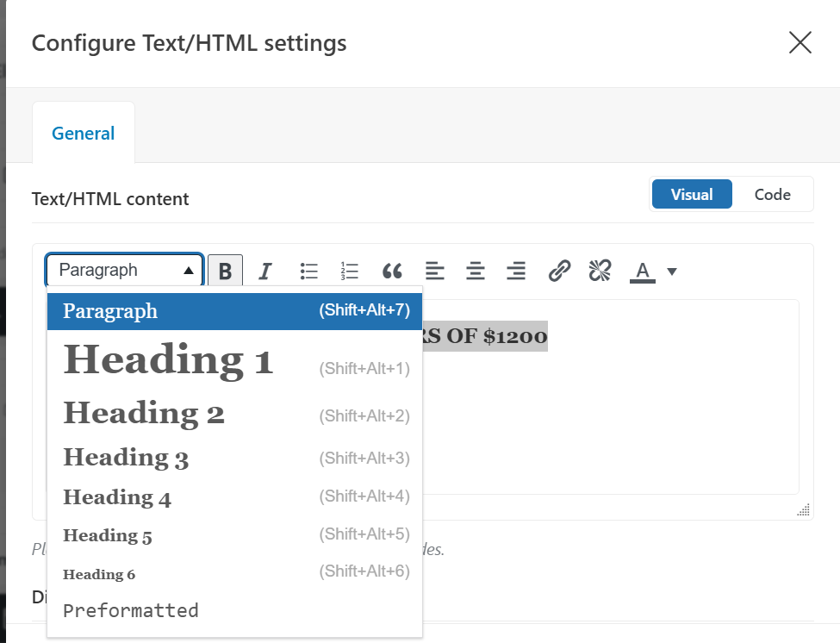Choose Heading 2 format
Image resolution: width=840 pixels, height=643 pixels.
[x=234, y=414]
